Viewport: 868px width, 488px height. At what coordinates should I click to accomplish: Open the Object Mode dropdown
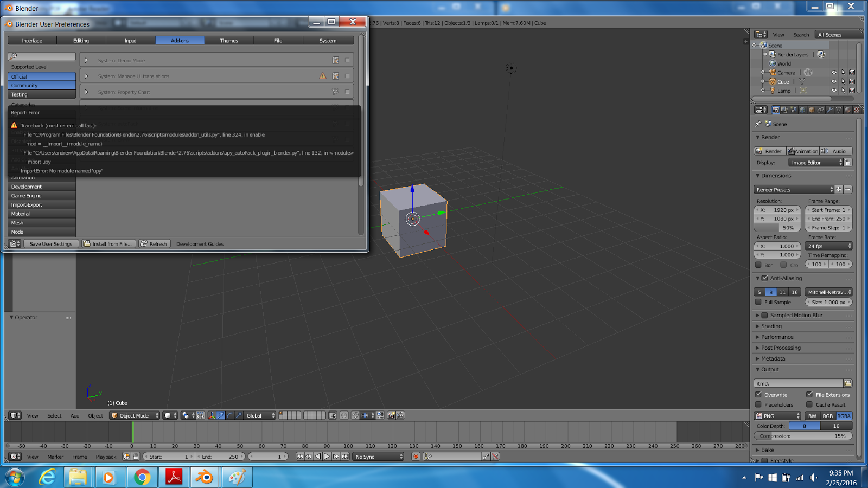coord(135,415)
